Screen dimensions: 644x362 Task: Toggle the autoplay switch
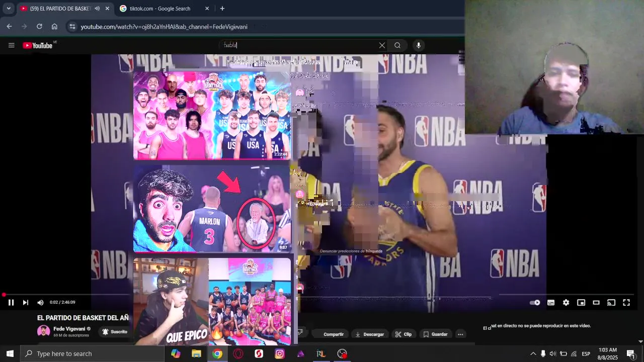(x=535, y=303)
